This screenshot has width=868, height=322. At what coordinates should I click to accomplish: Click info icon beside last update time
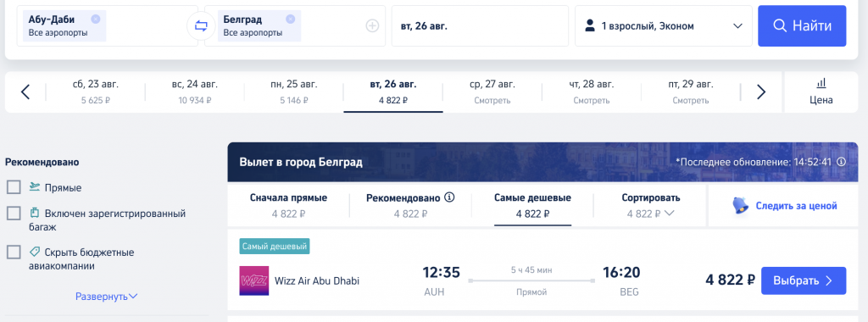pyautogui.click(x=841, y=162)
